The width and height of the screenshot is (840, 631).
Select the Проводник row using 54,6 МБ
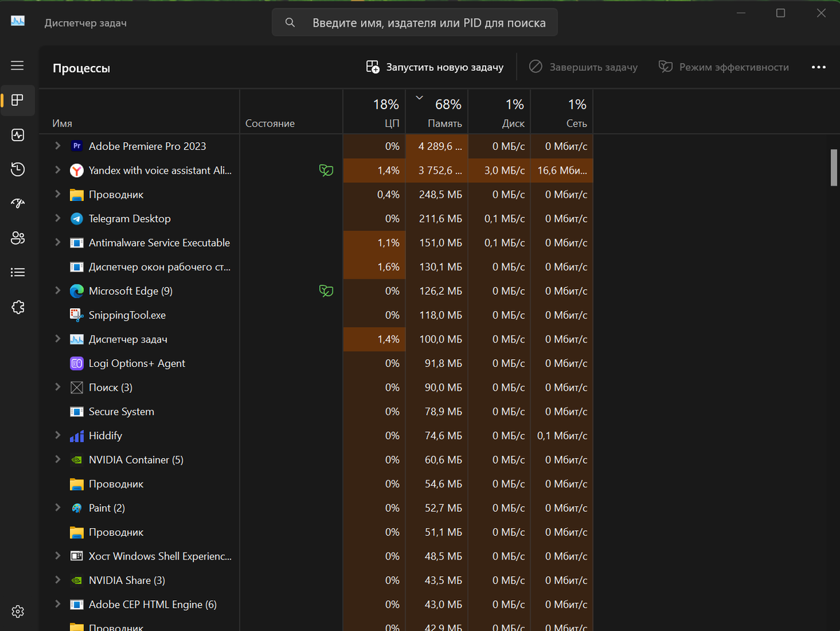(x=316, y=484)
